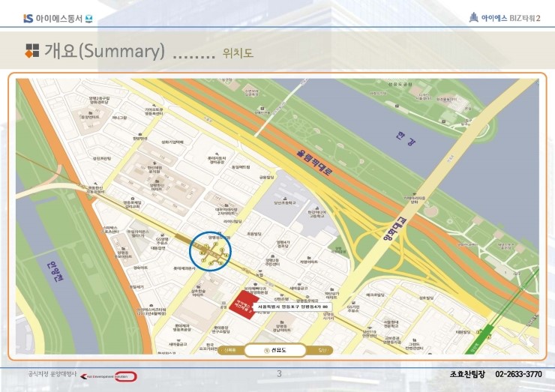Click the address callout 서울특별시 영등포구 양평동4가

pos(292,307)
